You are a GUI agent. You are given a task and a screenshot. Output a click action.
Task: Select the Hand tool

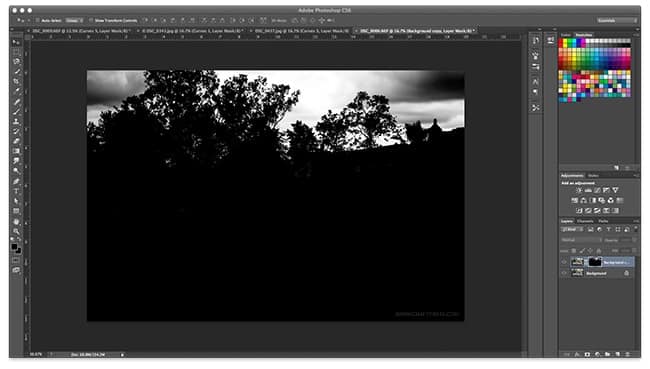[x=16, y=221]
